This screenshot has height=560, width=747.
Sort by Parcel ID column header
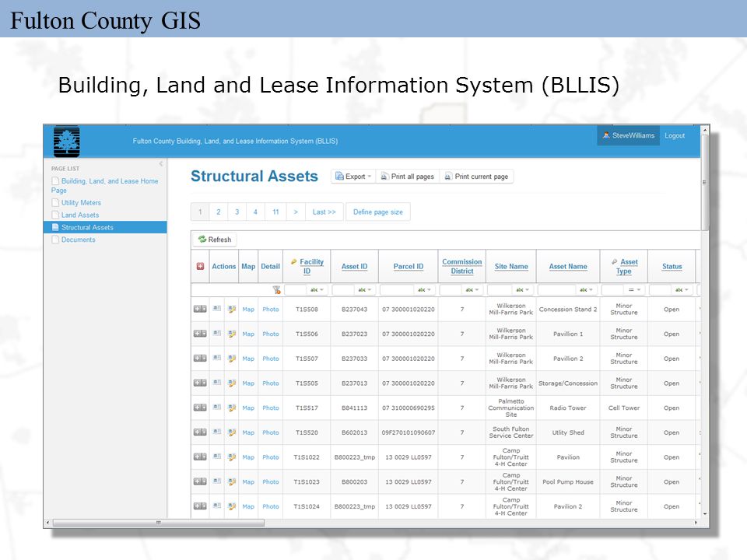[x=409, y=266]
